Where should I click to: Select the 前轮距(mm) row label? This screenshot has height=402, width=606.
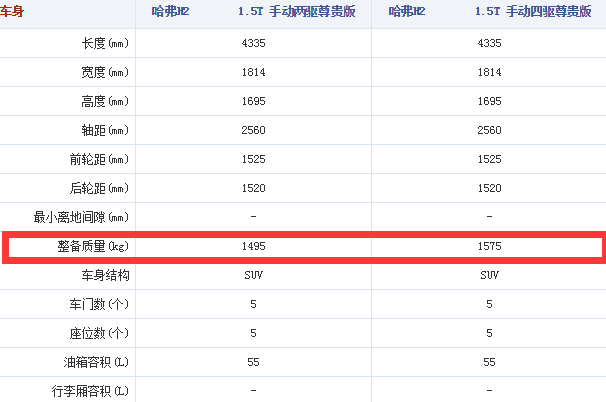click(99, 159)
